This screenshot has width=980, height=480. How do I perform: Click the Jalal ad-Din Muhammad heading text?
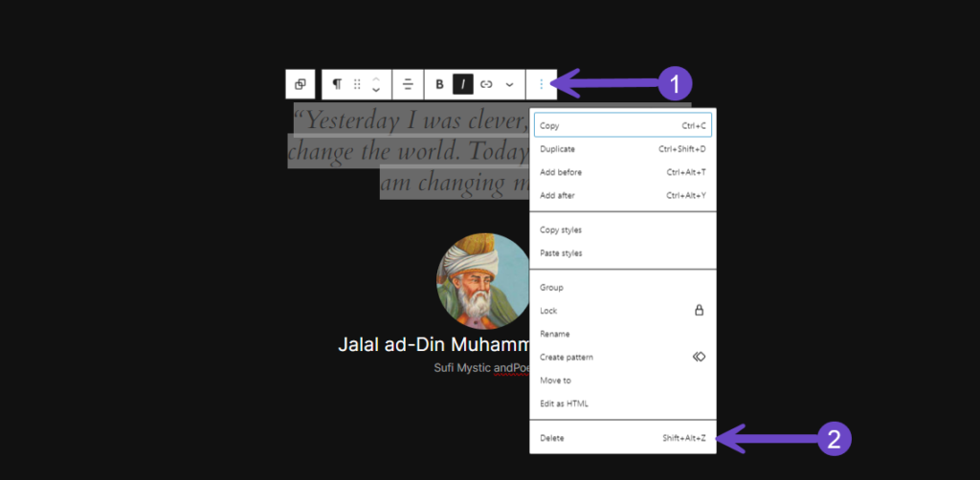(434, 344)
